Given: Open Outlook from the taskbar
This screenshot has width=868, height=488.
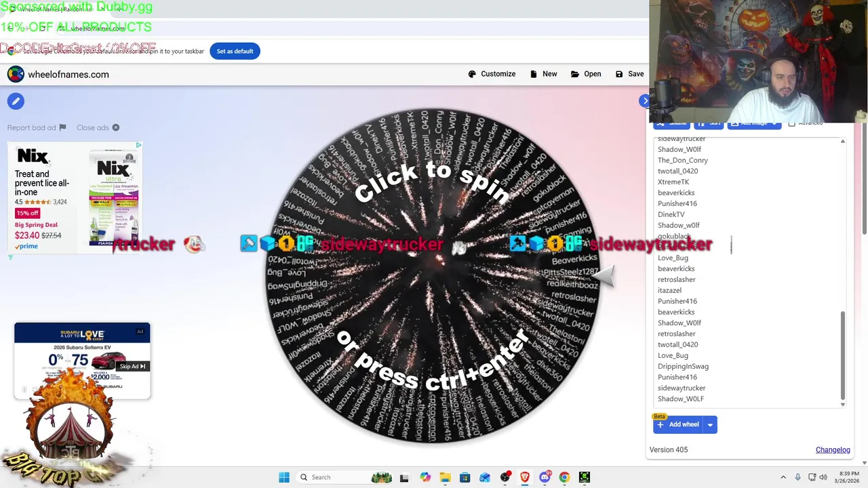Looking at the screenshot, I should coord(485,477).
